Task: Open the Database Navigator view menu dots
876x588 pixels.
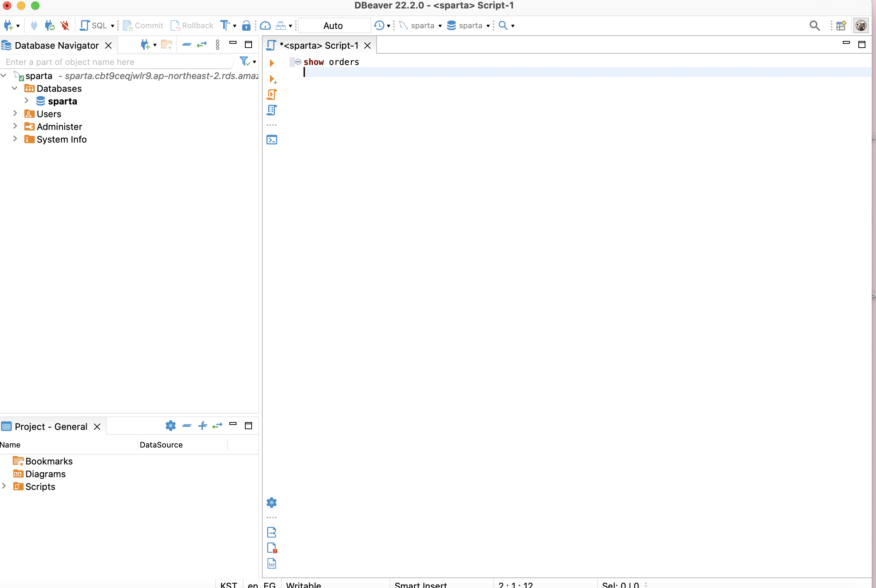Action: 217,45
